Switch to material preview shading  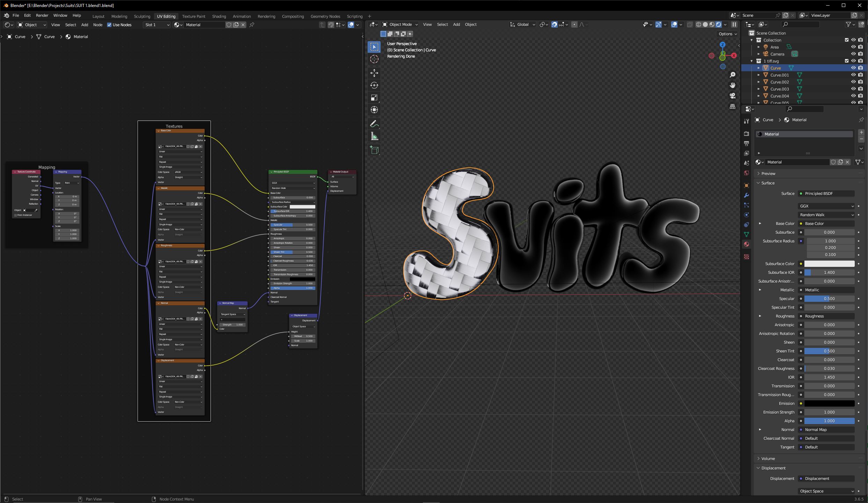[x=712, y=24]
